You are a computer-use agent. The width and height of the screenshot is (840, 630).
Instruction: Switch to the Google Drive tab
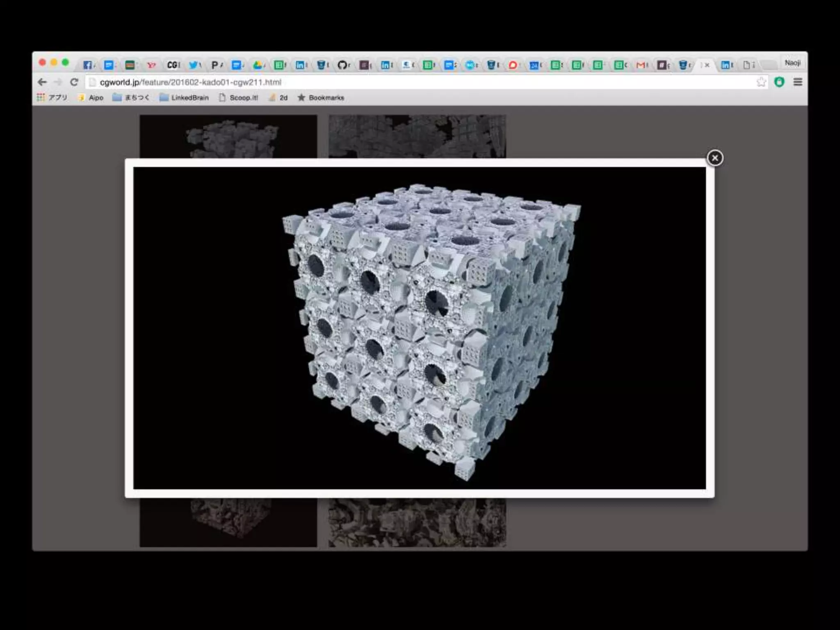click(x=258, y=65)
